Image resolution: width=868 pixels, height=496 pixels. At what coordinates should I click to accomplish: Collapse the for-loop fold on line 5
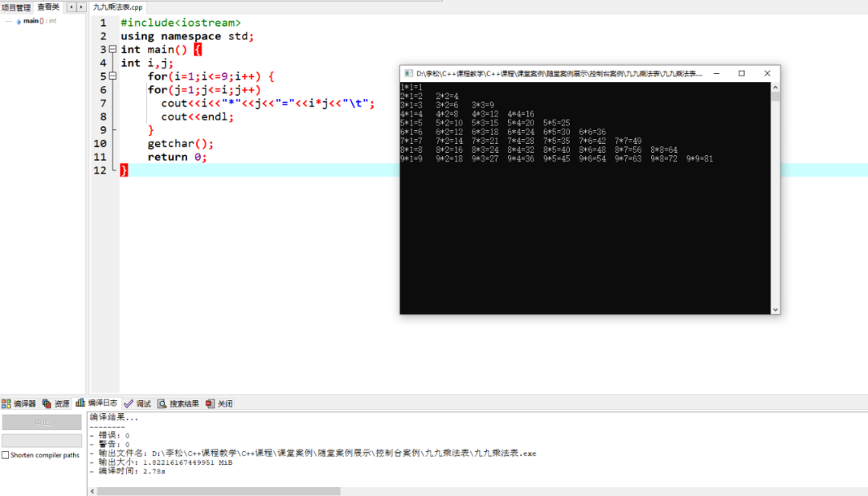click(x=113, y=76)
